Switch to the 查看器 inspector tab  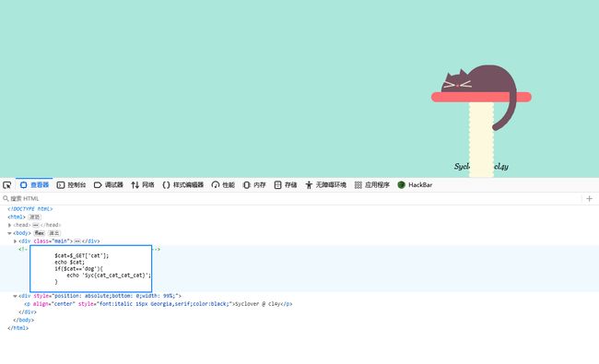click(x=34, y=185)
